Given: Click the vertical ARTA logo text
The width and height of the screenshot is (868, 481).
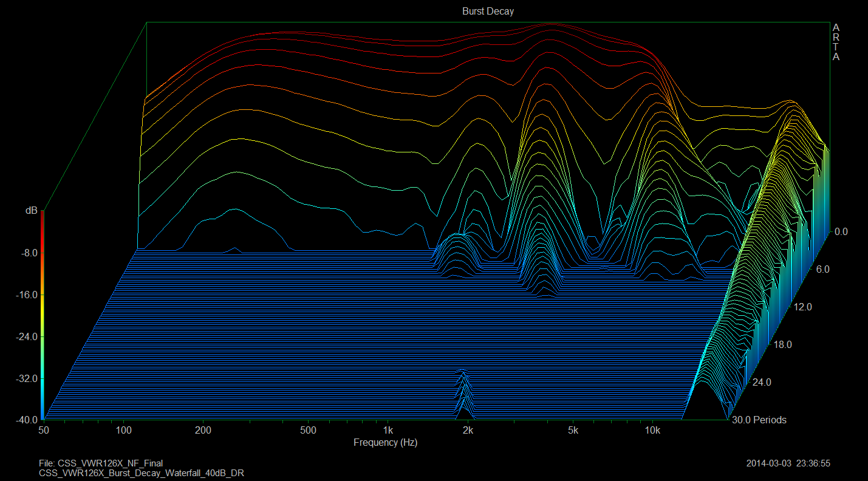Looking at the screenshot, I should tap(836, 43).
